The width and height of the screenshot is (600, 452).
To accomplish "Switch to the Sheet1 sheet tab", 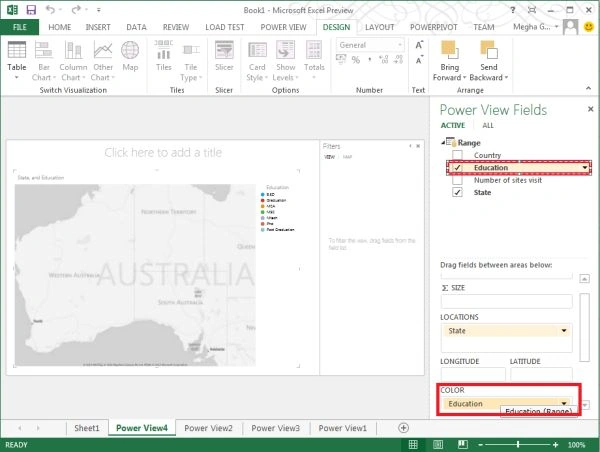I will pyautogui.click(x=86, y=428).
